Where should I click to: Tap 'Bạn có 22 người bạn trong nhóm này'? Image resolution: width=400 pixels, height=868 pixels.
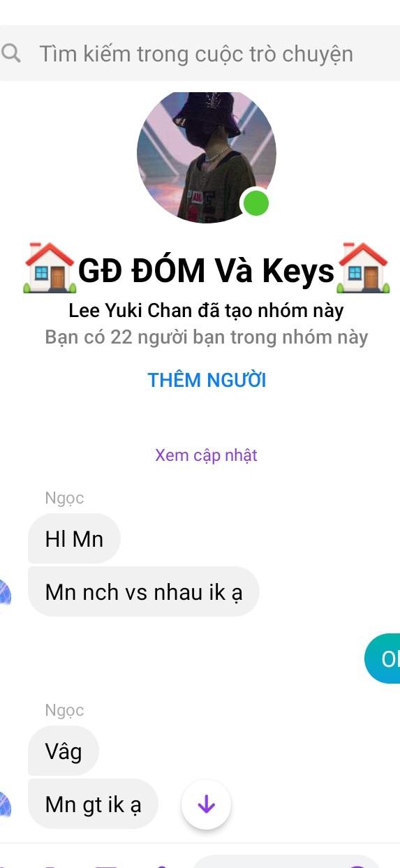(x=206, y=337)
